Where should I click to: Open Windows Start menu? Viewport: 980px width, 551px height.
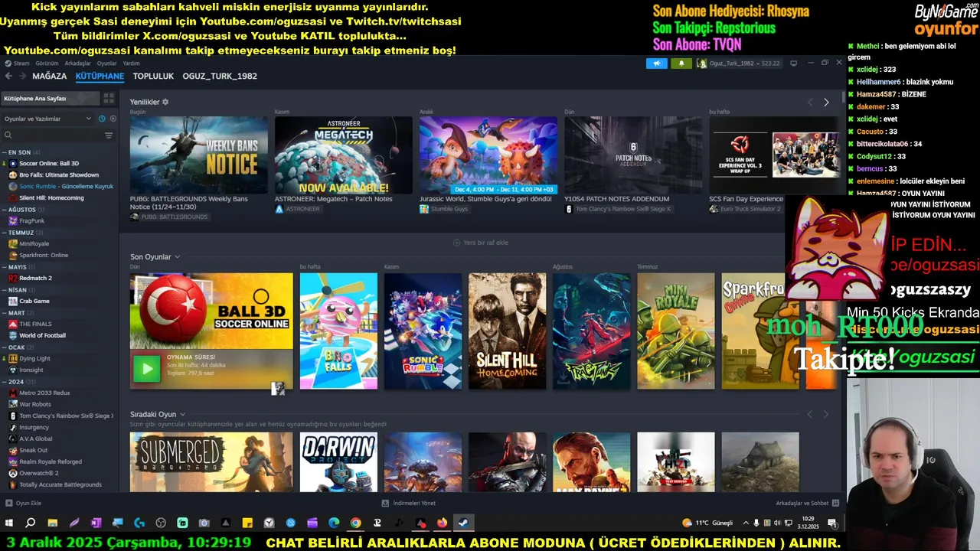tap(9, 523)
